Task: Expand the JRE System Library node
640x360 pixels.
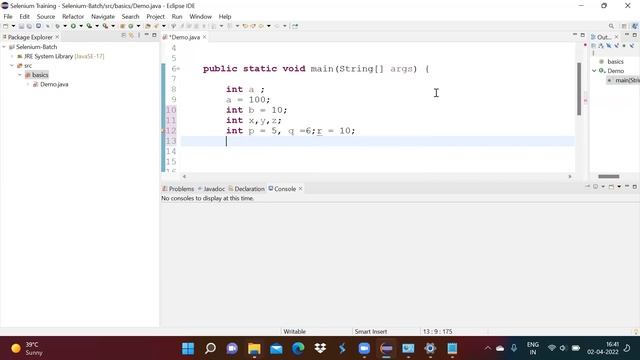Action: tap(12, 56)
